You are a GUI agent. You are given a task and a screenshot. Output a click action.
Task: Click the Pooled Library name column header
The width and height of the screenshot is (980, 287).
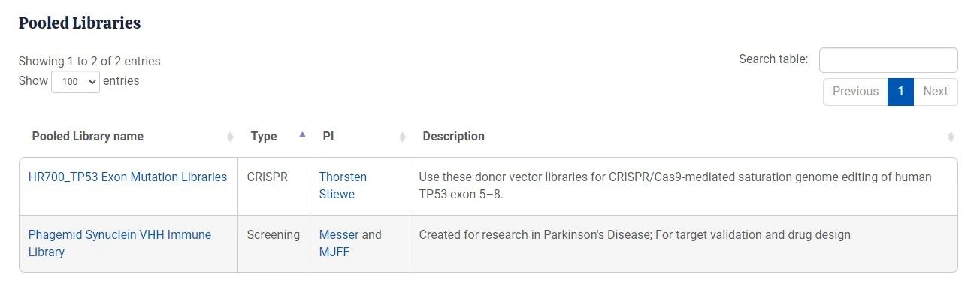click(88, 137)
